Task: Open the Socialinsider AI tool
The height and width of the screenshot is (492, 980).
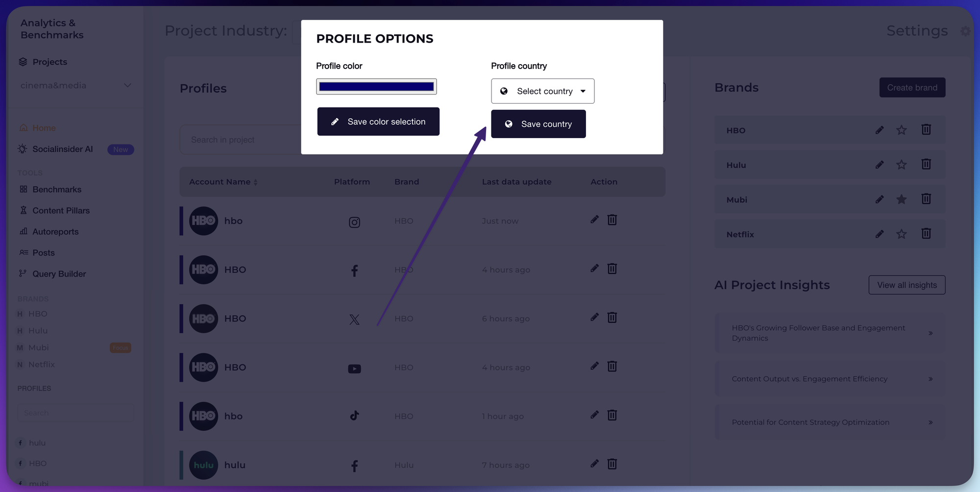Action: [62, 149]
